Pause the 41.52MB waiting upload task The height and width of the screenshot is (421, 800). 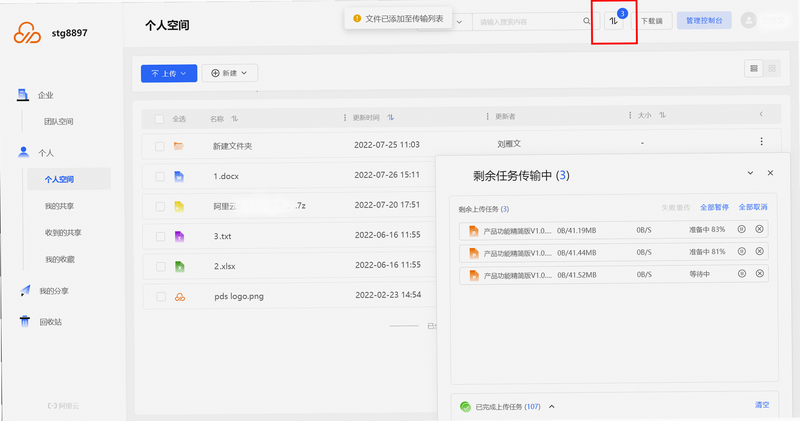[742, 274]
